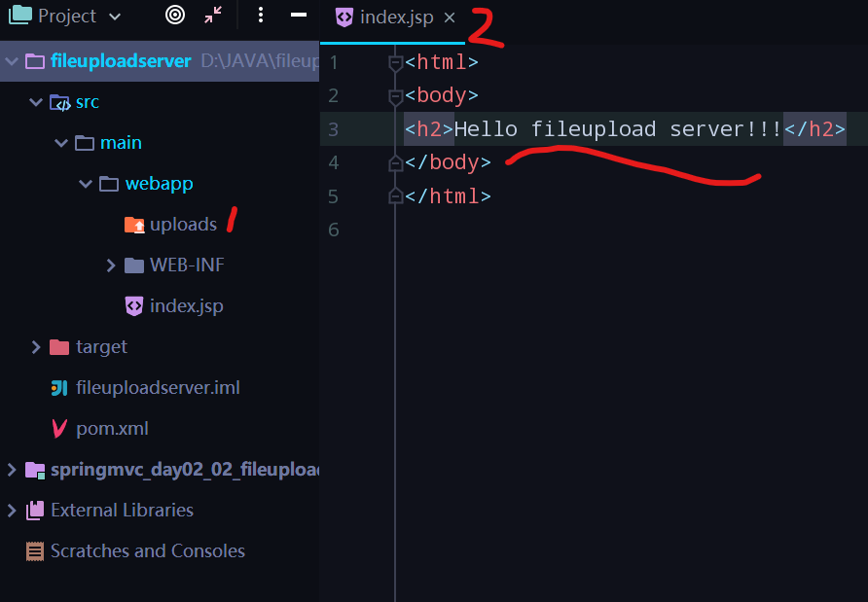The width and height of the screenshot is (868, 602).
Task: Select fileuploadserver.iml file
Action: 158,387
